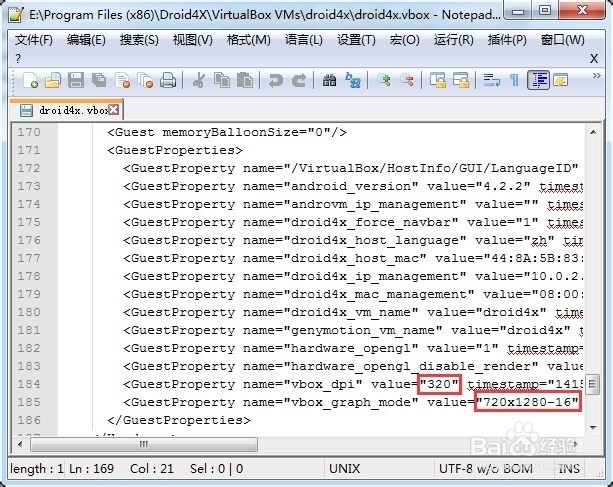Open the 宏(O) menu
This screenshot has width=613, height=487.
click(x=404, y=40)
